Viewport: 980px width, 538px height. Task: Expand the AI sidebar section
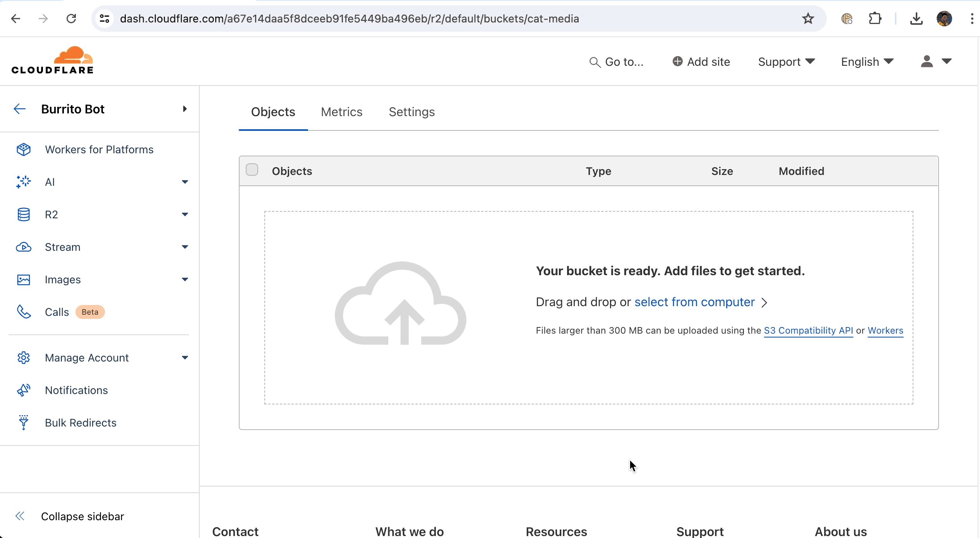point(185,182)
